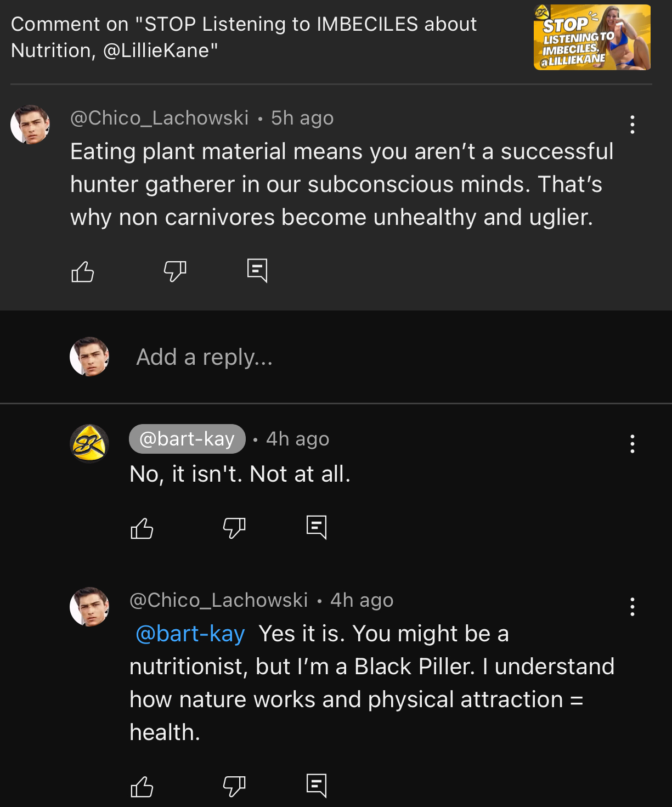Image resolution: width=672 pixels, height=807 pixels.
Task: Open three-dot menu on bart-kay's reply
Action: (633, 444)
